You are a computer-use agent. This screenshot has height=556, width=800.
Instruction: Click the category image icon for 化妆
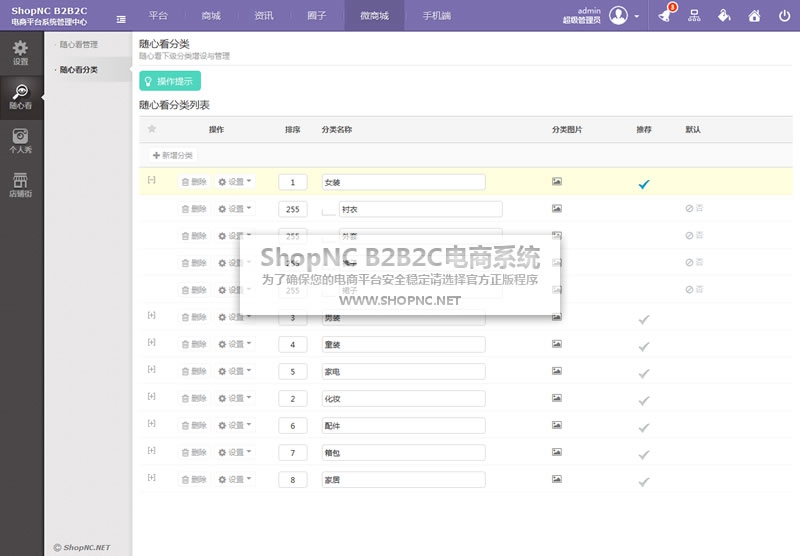pos(557,398)
